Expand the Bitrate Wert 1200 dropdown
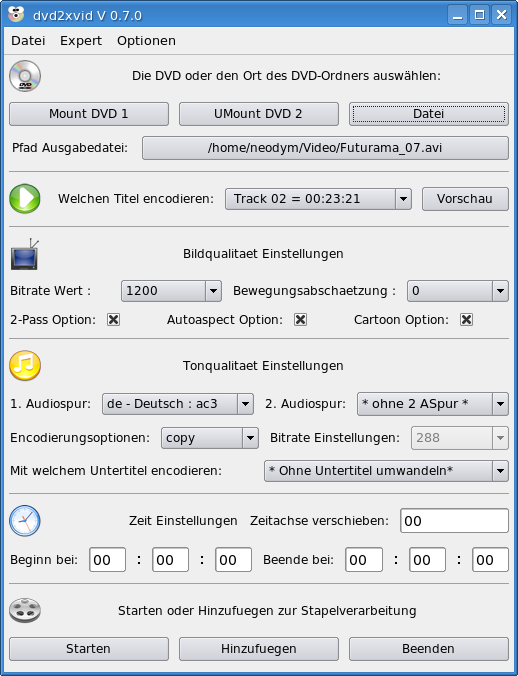Screen dimensions: 518x676 point(171,291)
